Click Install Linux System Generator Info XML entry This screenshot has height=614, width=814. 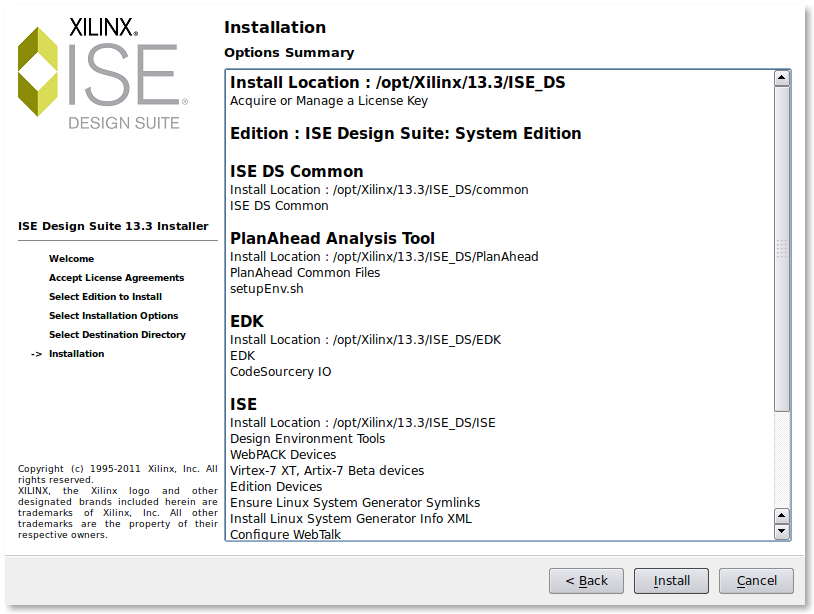(351, 519)
